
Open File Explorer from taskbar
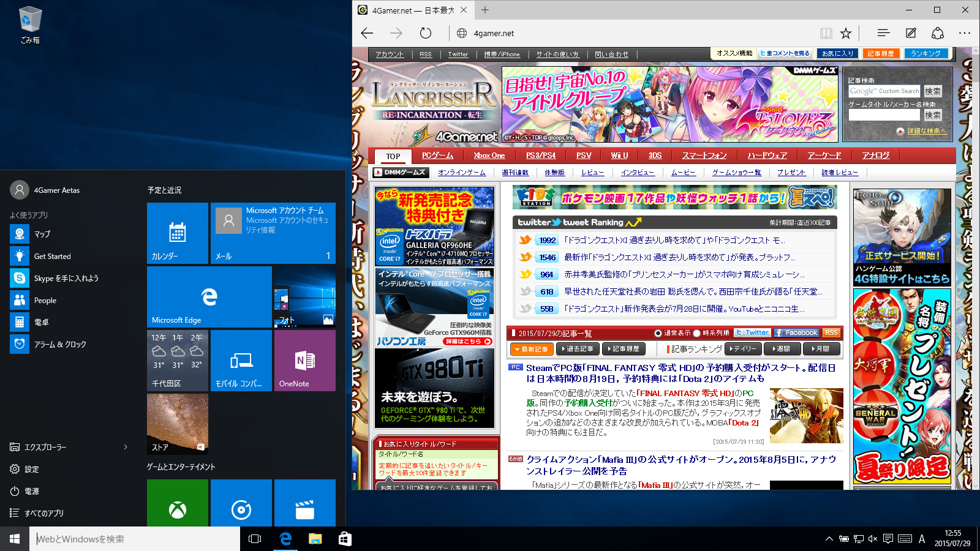point(315,539)
